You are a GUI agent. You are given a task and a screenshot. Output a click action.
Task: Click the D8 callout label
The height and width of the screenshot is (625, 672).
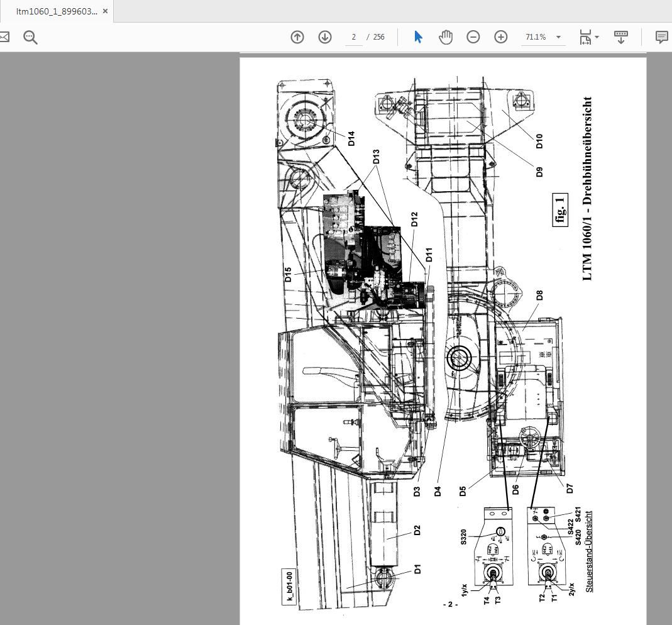point(539,296)
